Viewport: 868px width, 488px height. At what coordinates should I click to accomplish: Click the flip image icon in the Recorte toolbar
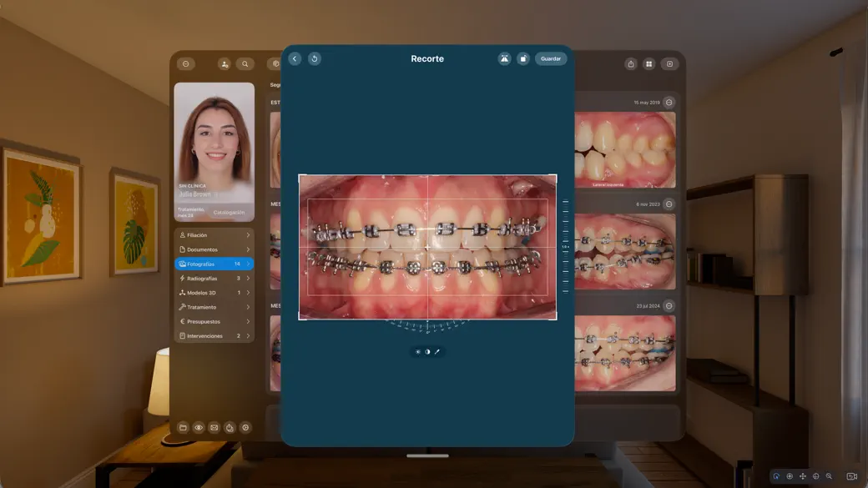pos(504,58)
